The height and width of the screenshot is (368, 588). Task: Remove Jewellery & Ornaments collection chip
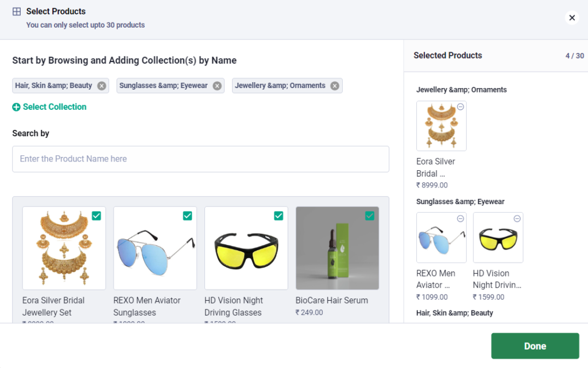click(x=335, y=86)
